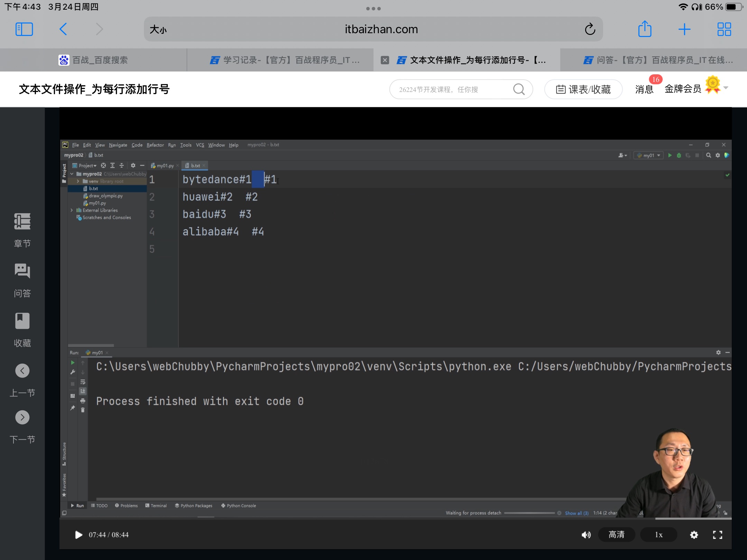Open PyCharm Edit menu
This screenshot has width=747, height=560.
tap(87, 145)
